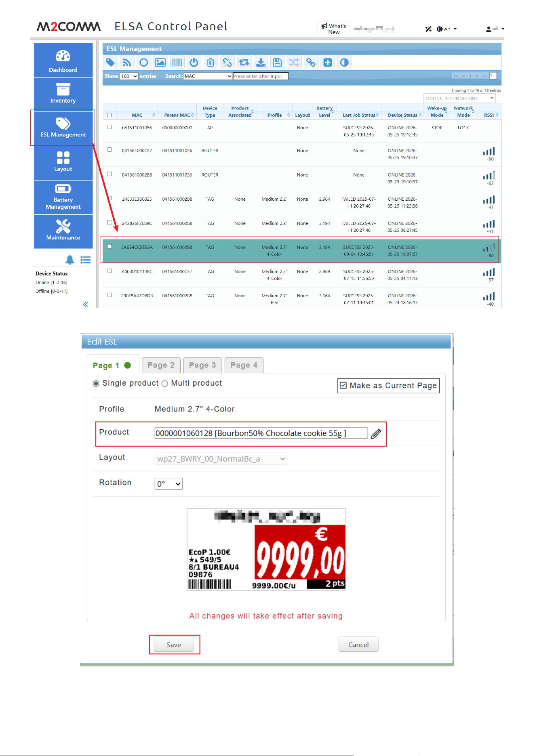Click the unlink broken chain icon
Viewport: 535px width, 756px height.
click(x=227, y=63)
